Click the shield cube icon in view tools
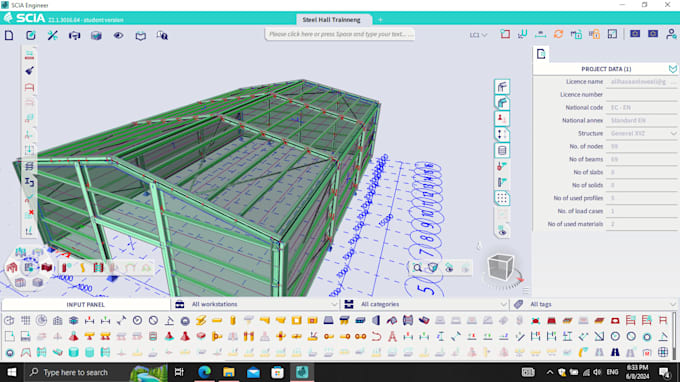 point(433,268)
